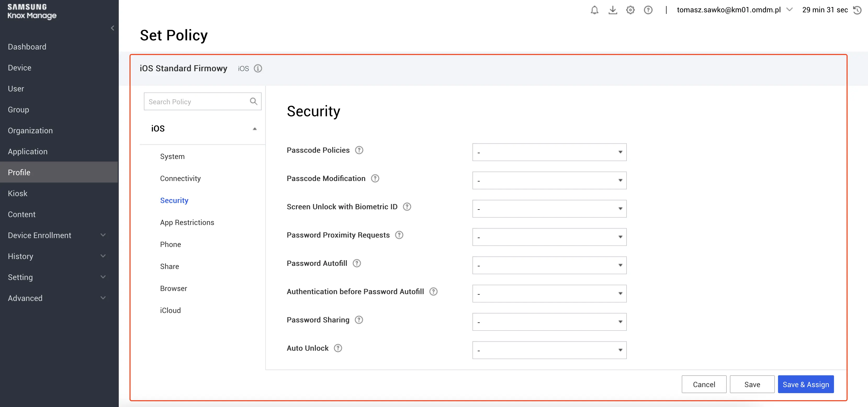
Task: Select Browser policy category
Action: coord(173,288)
